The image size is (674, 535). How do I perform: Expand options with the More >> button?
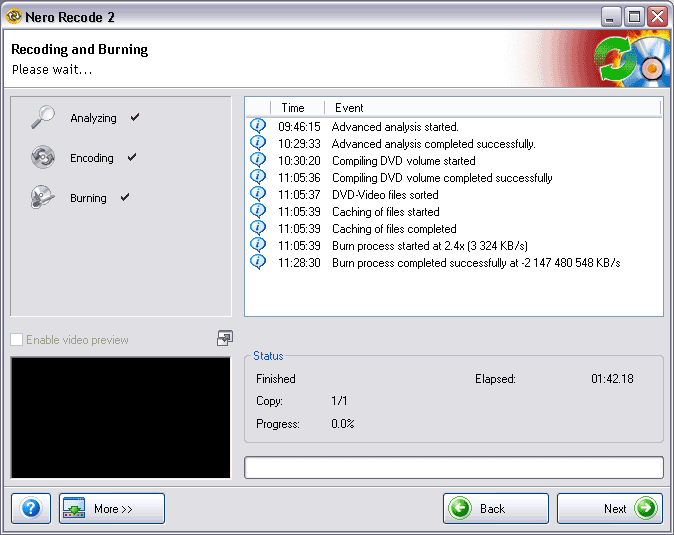tap(112, 508)
